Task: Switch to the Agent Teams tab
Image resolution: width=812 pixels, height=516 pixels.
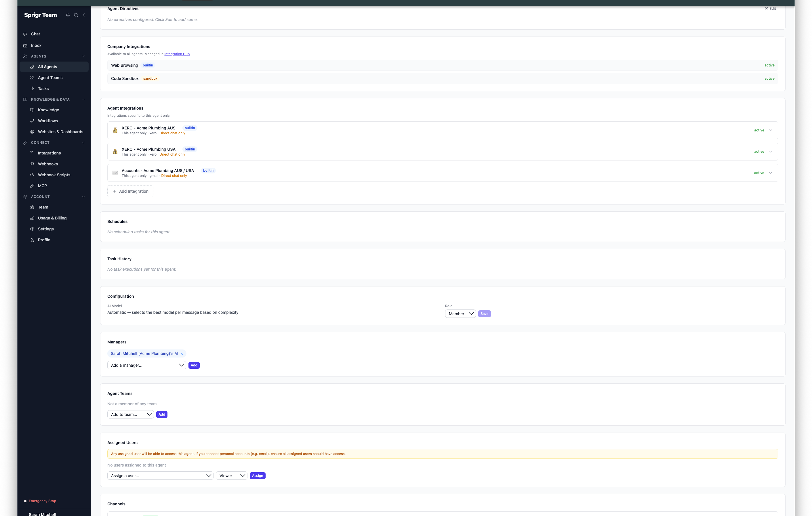Action: (x=50, y=78)
